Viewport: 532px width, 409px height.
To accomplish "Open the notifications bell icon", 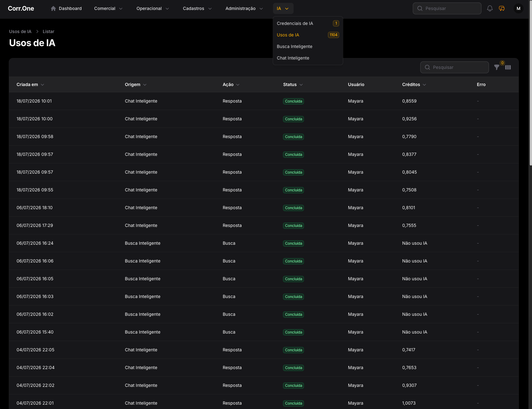I will click(x=490, y=8).
